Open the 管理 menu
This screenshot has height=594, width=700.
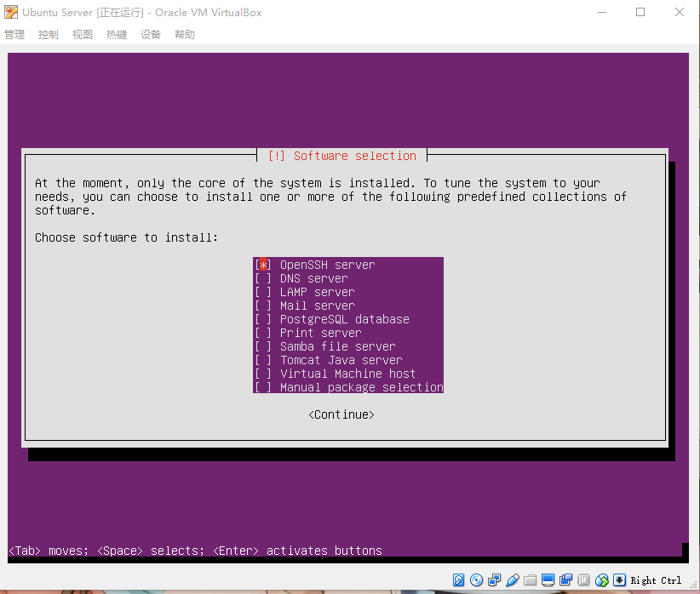click(14, 34)
